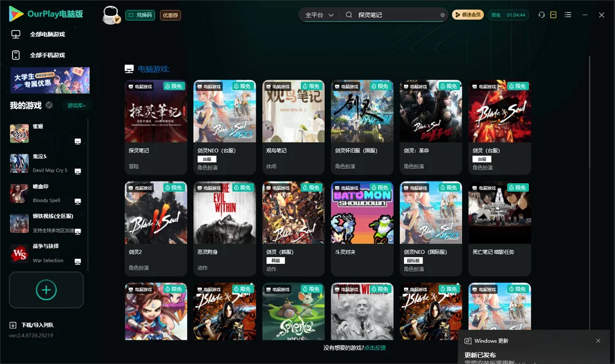The height and width of the screenshot is (364, 615).
Task: Open the 探灵笔记 game card
Action: tap(156, 127)
